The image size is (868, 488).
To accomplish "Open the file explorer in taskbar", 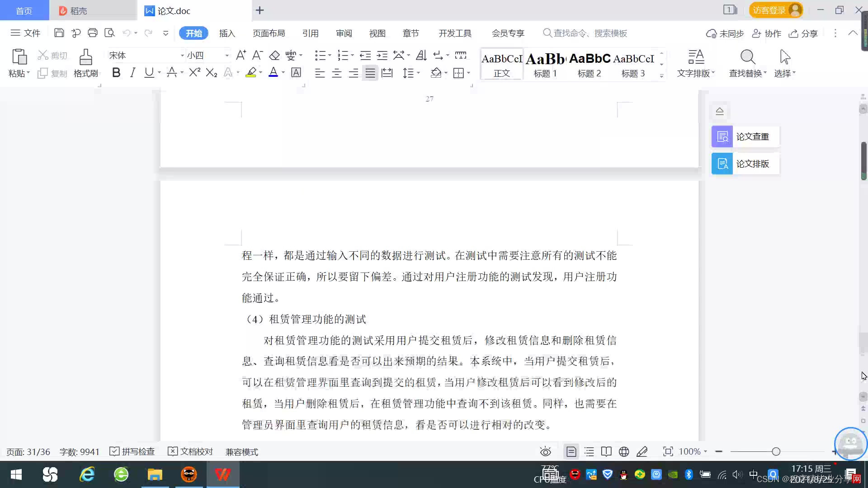I will point(155,474).
